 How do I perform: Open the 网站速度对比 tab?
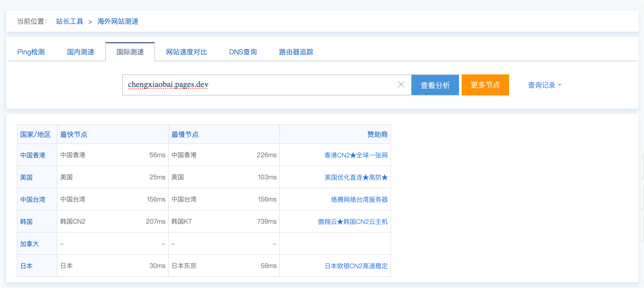coord(187,52)
